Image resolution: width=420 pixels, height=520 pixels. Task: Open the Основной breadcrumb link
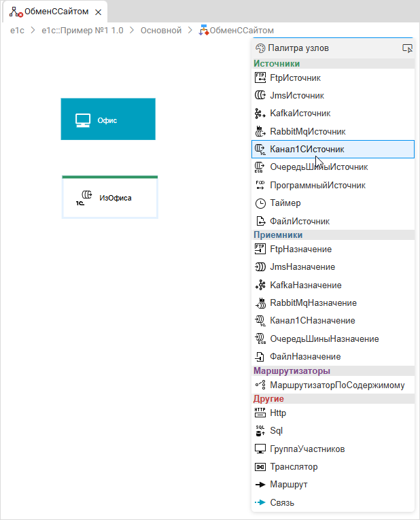point(161,31)
